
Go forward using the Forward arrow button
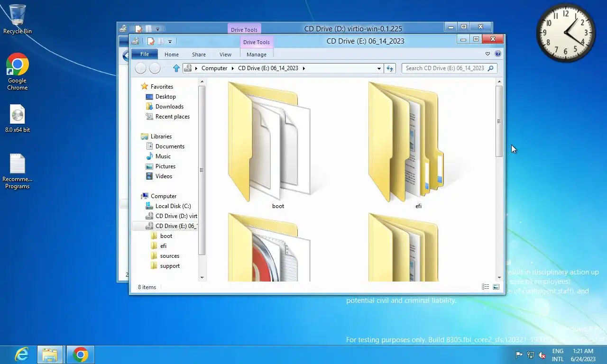tap(155, 68)
